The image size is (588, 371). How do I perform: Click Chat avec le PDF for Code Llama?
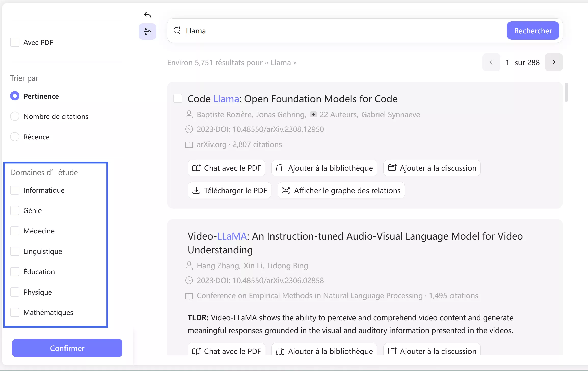[226, 168]
